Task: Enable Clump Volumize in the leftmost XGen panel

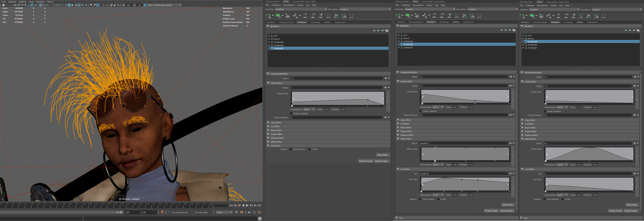Action: point(291,114)
